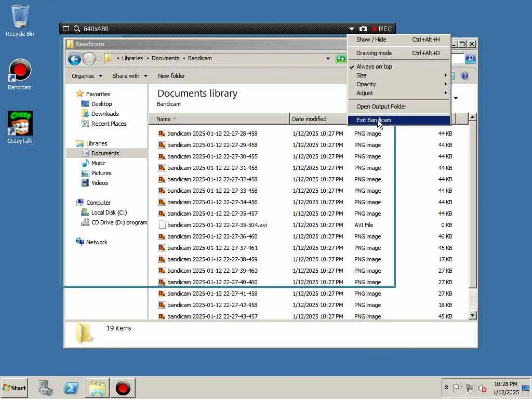The width and height of the screenshot is (532, 399).
Task: Click the rectangle capture-area icon
Action: pyautogui.click(x=66, y=29)
